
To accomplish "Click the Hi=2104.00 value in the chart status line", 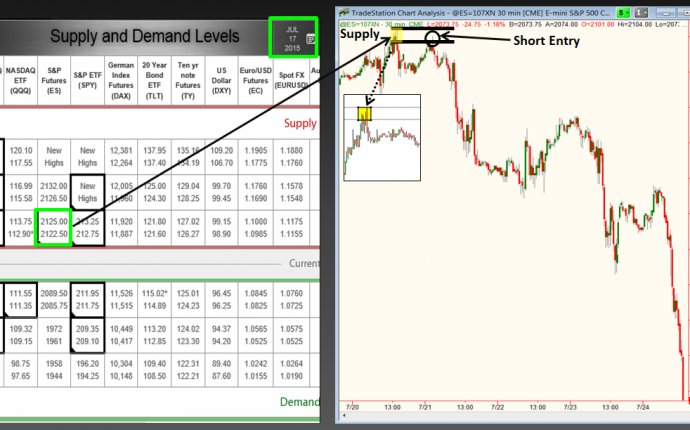I will click(x=634, y=24).
